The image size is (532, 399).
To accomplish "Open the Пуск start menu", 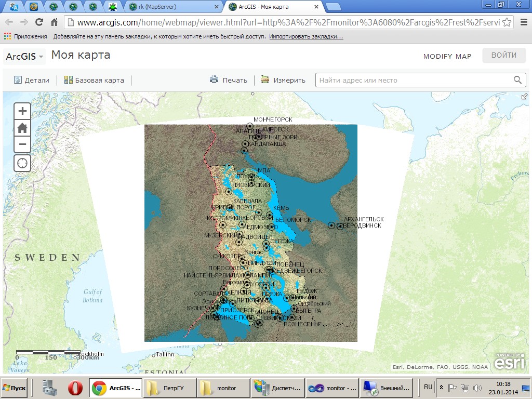I will (x=15, y=388).
